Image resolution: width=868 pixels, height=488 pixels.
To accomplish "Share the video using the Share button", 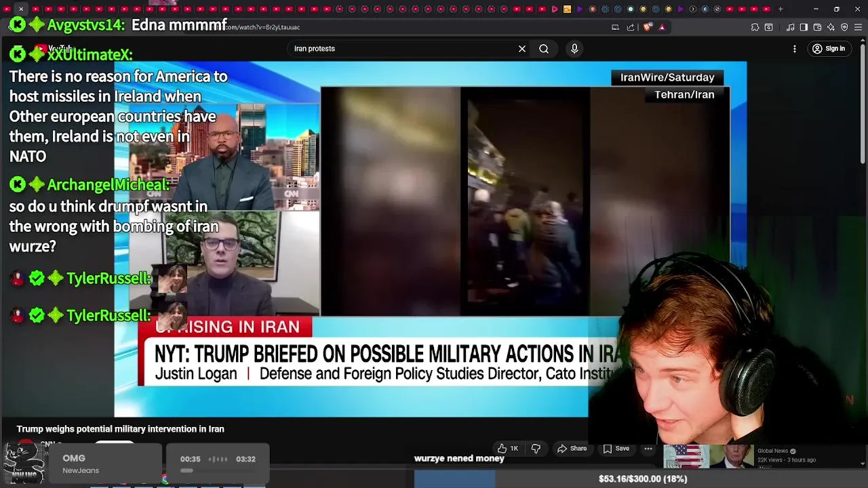I will (572, 449).
